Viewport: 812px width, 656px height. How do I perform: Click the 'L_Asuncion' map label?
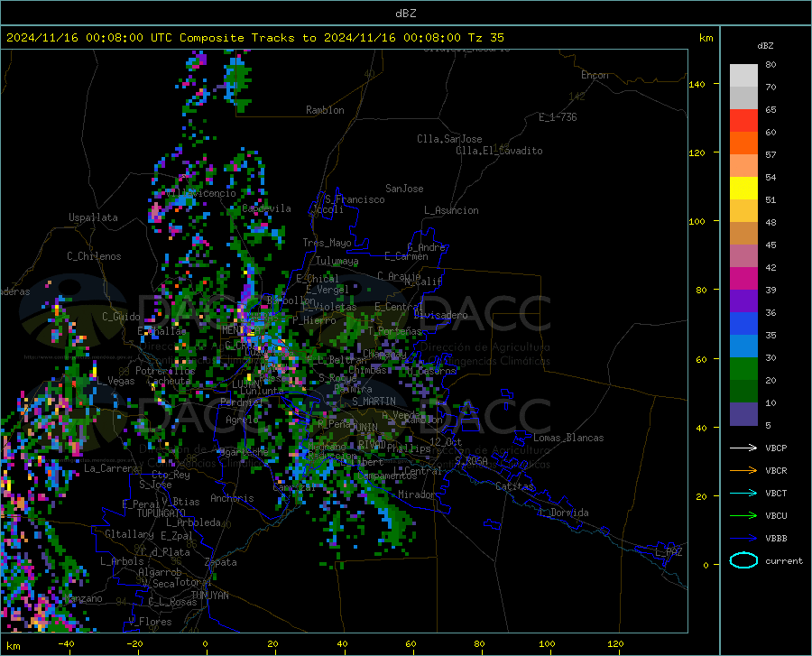tap(451, 210)
